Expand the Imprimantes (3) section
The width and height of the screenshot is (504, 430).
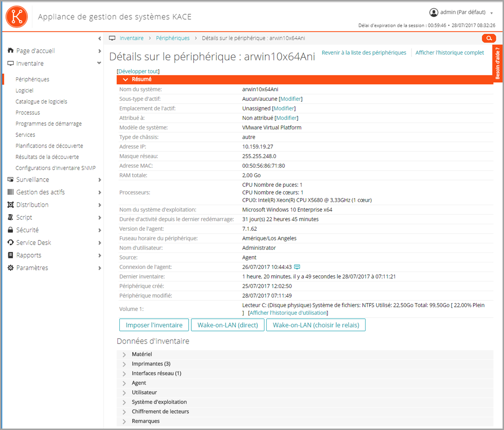pyautogui.click(x=304, y=364)
